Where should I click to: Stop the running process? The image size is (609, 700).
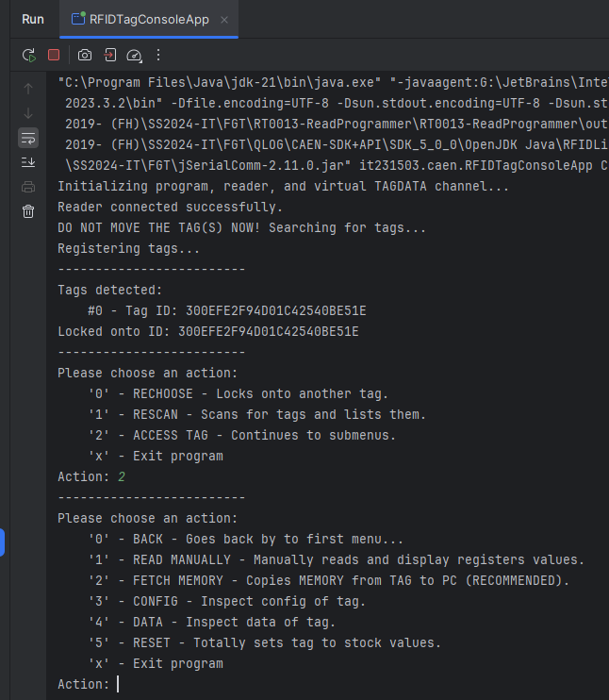(x=54, y=56)
